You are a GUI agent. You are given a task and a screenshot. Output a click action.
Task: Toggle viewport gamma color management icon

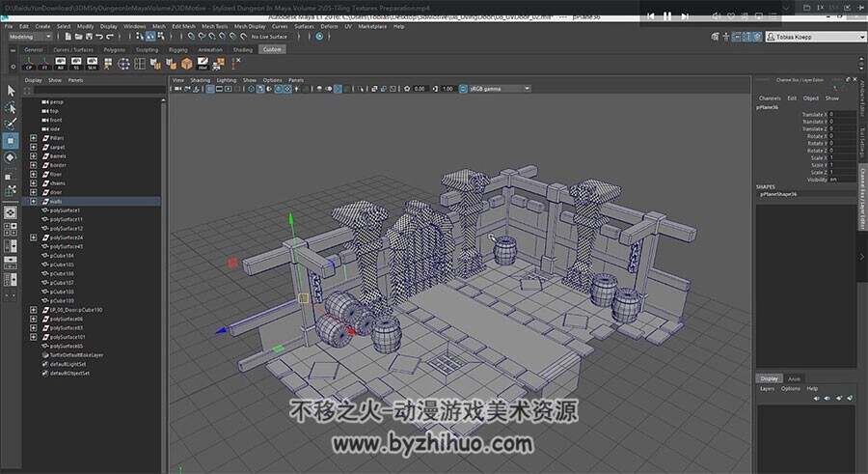(x=463, y=89)
